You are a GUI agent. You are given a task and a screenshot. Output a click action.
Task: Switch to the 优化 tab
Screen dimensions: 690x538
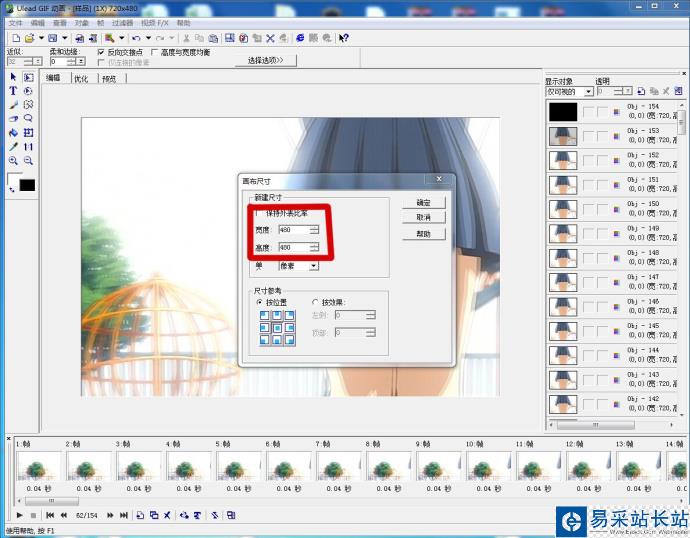tap(81, 79)
